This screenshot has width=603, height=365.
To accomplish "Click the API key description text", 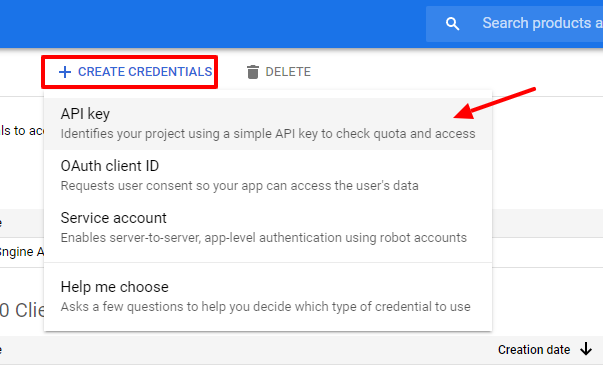I will [x=268, y=134].
